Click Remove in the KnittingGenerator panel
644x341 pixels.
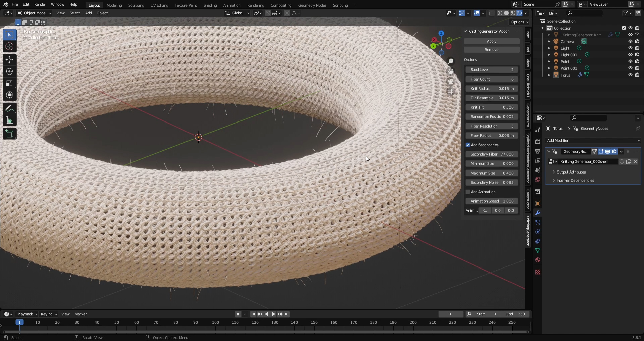click(x=491, y=49)
